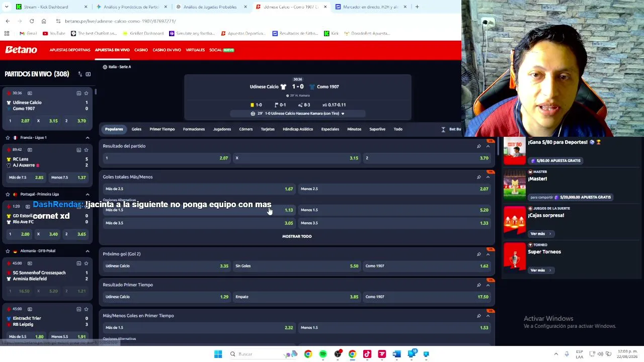Open stats icon on the Eintracht Trier card
Image resolution: width=644 pixels, height=362 pixels.
78,309
